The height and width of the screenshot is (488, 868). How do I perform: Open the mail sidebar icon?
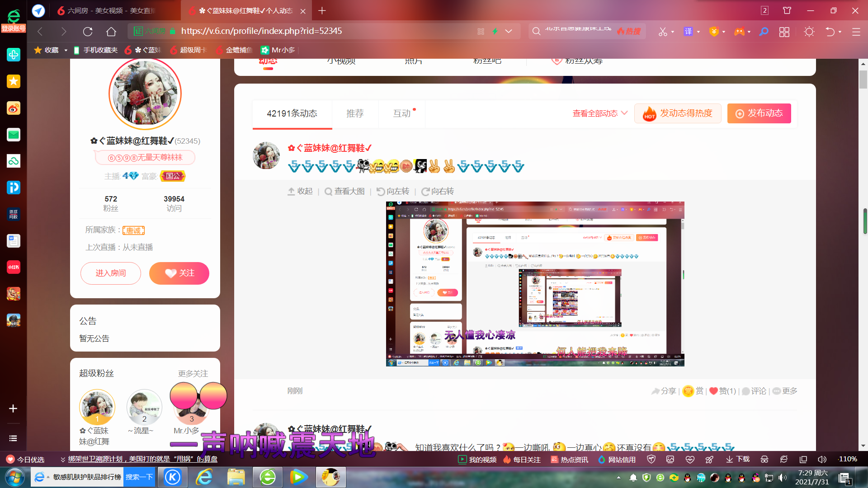(14, 135)
